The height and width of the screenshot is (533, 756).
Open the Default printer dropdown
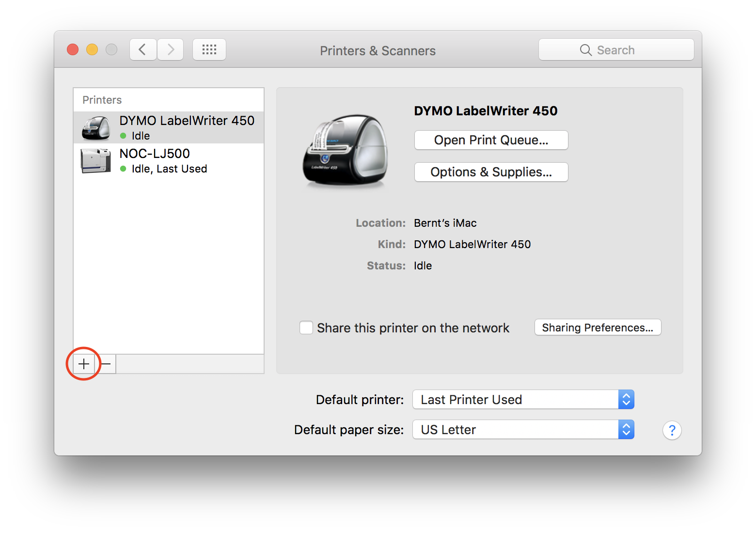pos(523,400)
